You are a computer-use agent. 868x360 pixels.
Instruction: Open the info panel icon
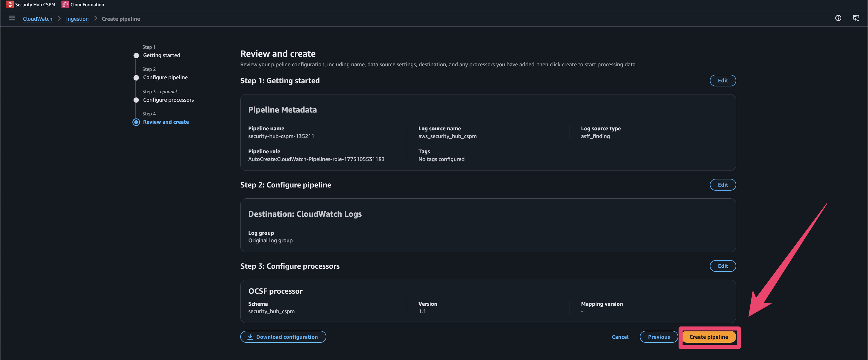click(x=838, y=18)
